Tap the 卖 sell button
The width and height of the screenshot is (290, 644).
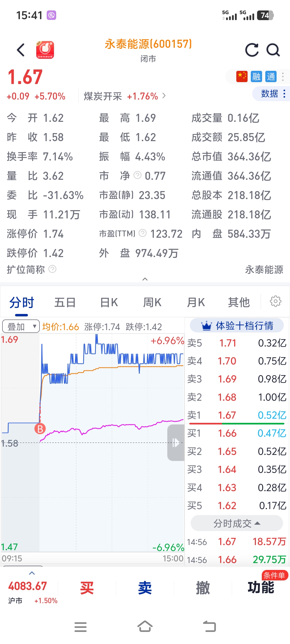pyautogui.click(x=145, y=588)
